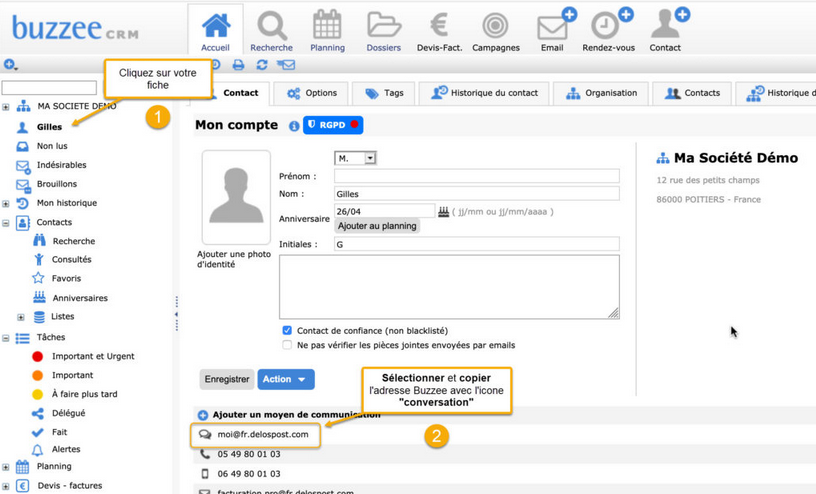816x494 pixels.
Task: Open the Campagnes target icon
Action: (x=495, y=25)
